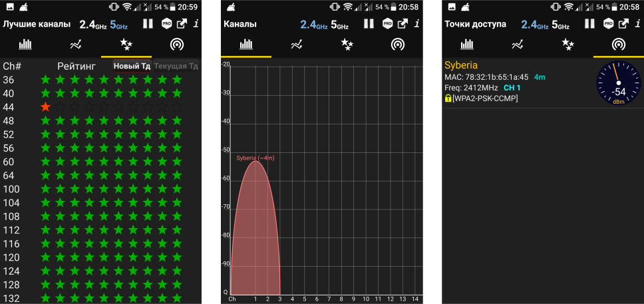Open share/export icon in Лучшие каналы screen

coord(182,23)
